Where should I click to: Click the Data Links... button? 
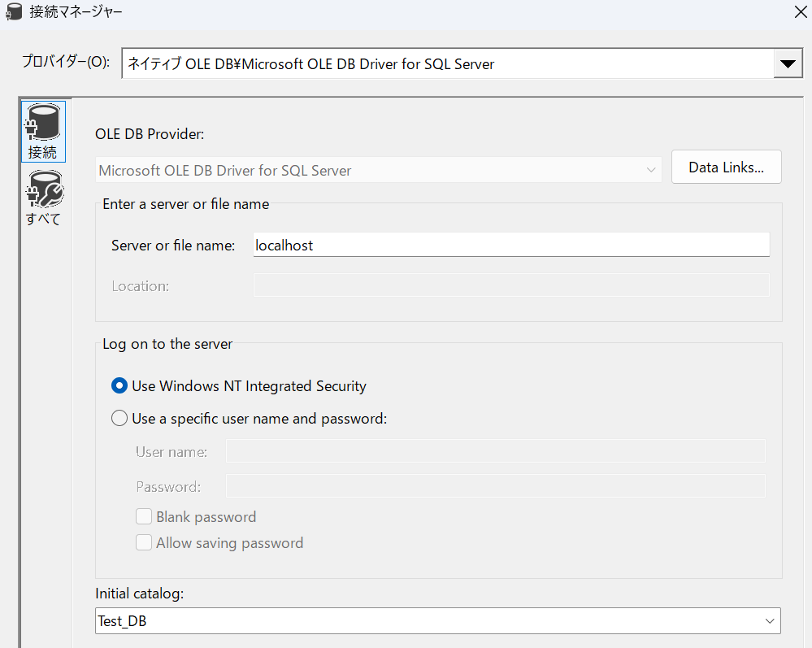(x=726, y=167)
